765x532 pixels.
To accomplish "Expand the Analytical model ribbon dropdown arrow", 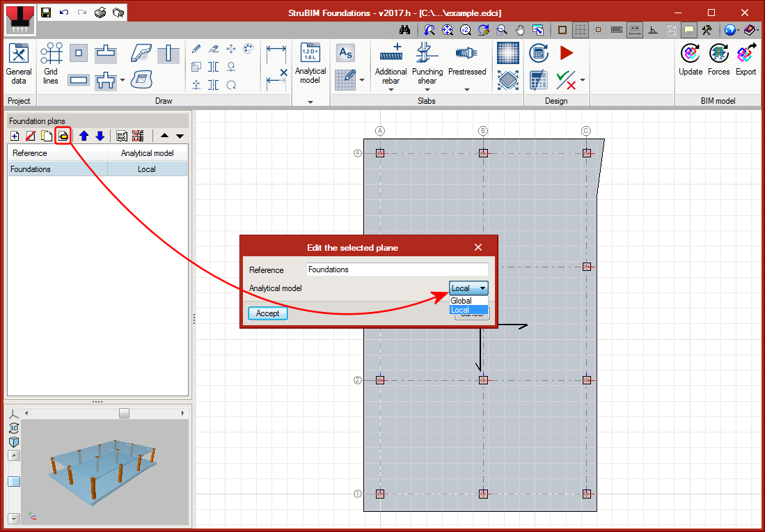I will [x=310, y=102].
